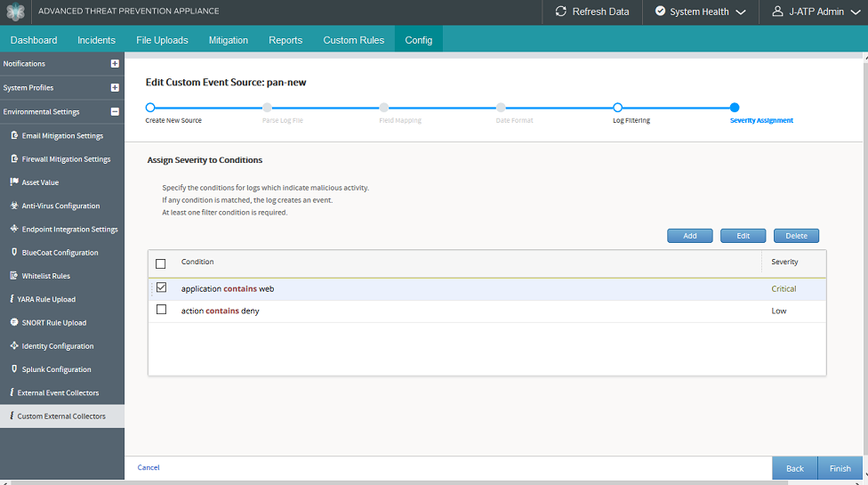Click the Refresh Data icon
The width and height of the screenshot is (868, 485).
tap(560, 12)
